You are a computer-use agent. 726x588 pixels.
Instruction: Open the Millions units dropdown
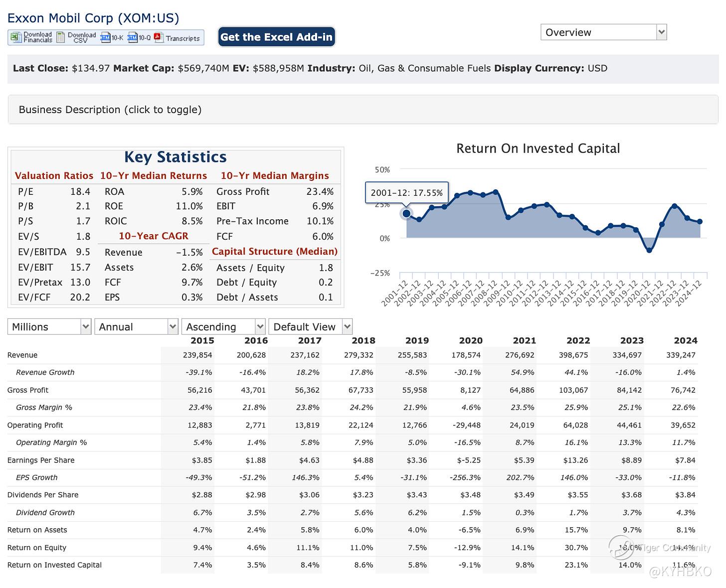click(x=49, y=327)
